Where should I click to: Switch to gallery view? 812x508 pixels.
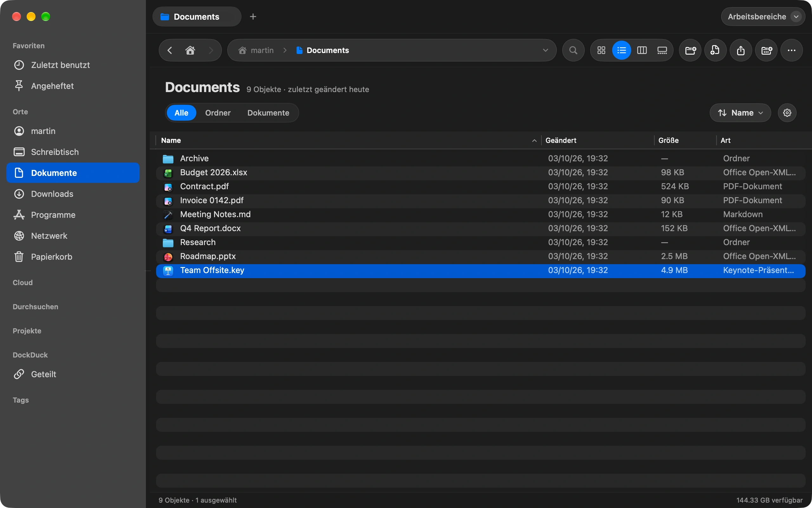(x=662, y=50)
